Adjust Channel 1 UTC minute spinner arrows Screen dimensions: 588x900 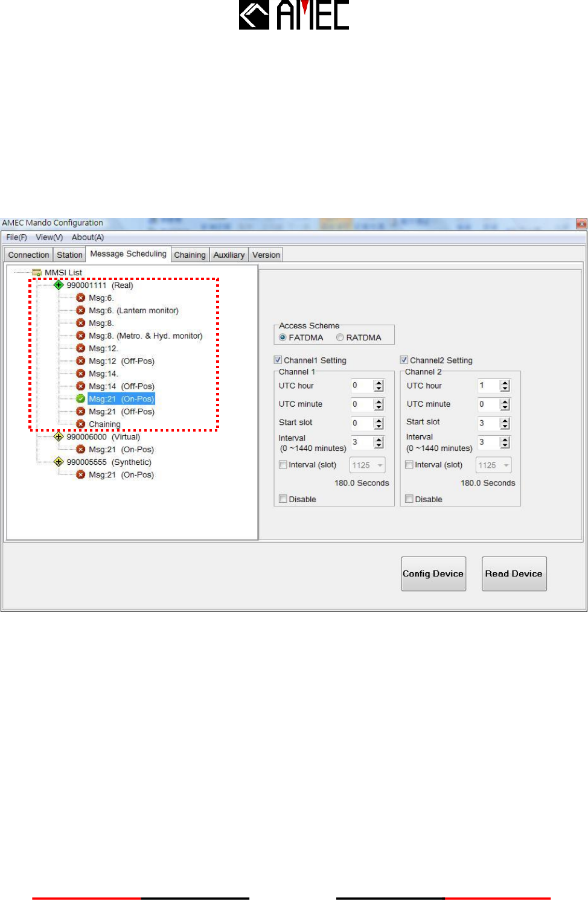379,404
